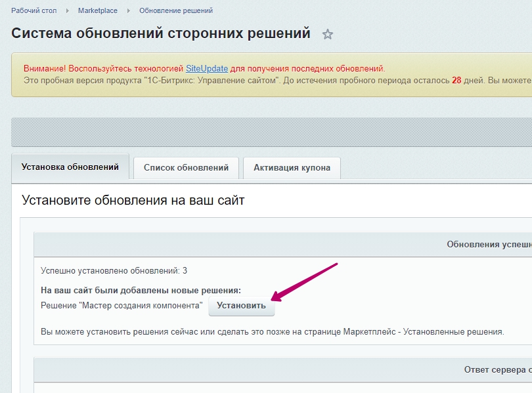Viewport: 532px width, 393px height.
Task: Click the arrow separator after Marketplace breadcrumb
Action: (x=128, y=11)
